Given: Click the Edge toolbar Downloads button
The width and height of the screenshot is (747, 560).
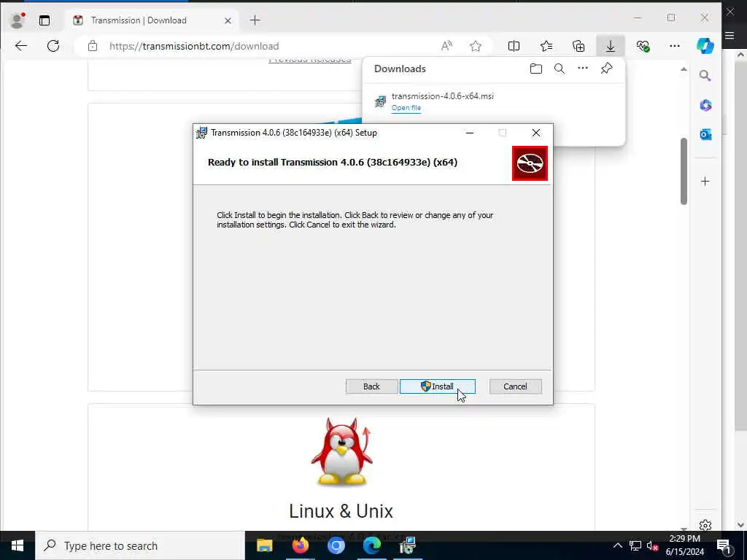Looking at the screenshot, I should (611, 46).
